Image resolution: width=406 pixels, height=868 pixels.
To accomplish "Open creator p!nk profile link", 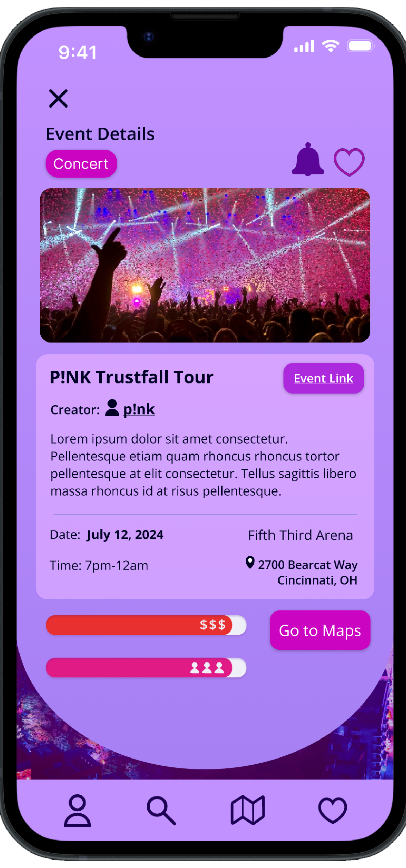I will (x=139, y=409).
